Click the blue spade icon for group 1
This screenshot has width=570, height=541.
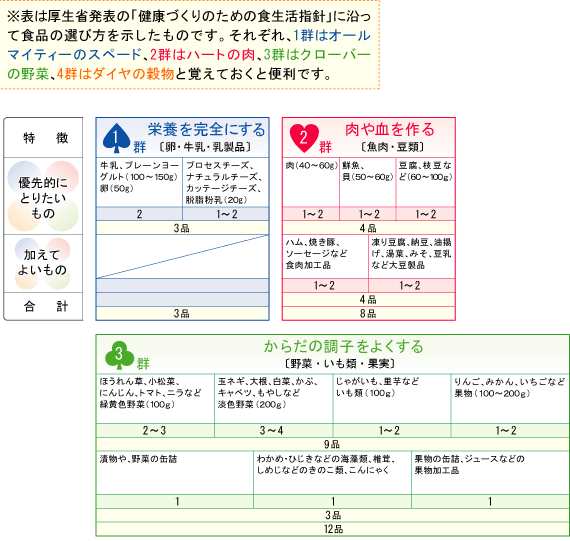(x=116, y=138)
